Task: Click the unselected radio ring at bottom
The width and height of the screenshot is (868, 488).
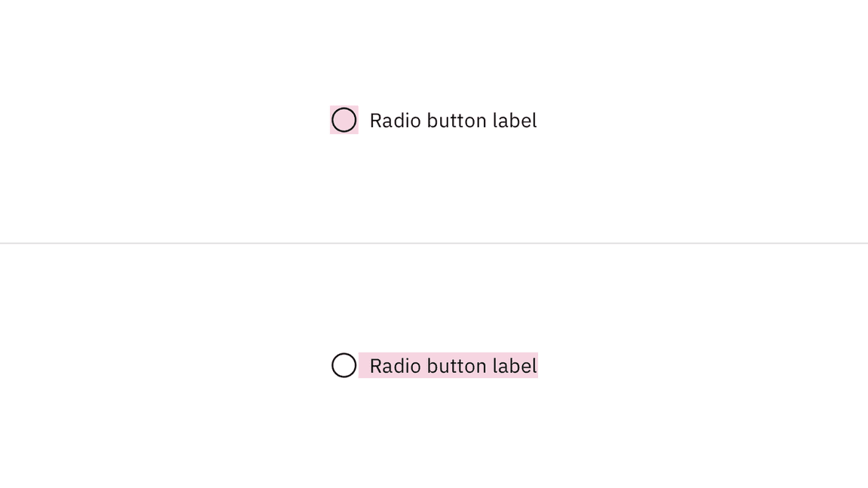Action: click(x=344, y=366)
